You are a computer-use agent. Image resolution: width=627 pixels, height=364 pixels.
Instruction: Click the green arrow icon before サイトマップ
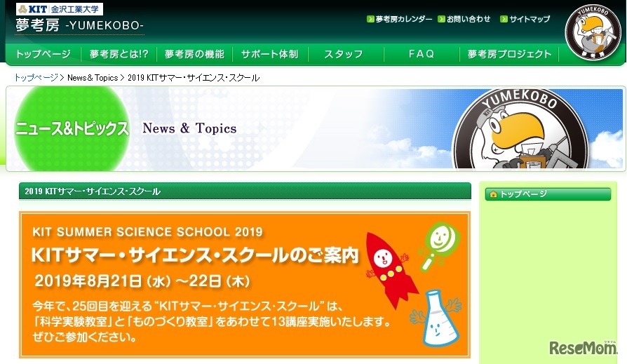[x=504, y=19]
